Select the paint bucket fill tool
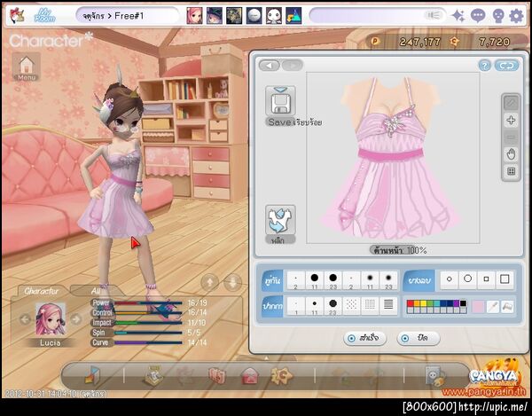The image size is (532, 416). click(507, 307)
